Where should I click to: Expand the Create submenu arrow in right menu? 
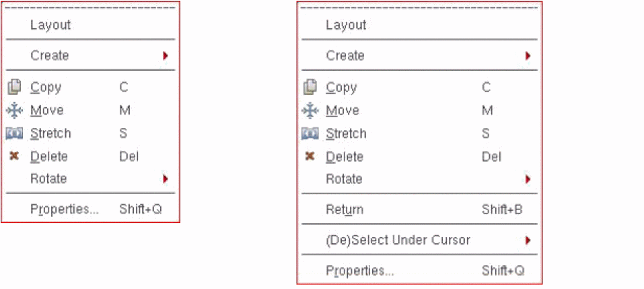coord(528,56)
